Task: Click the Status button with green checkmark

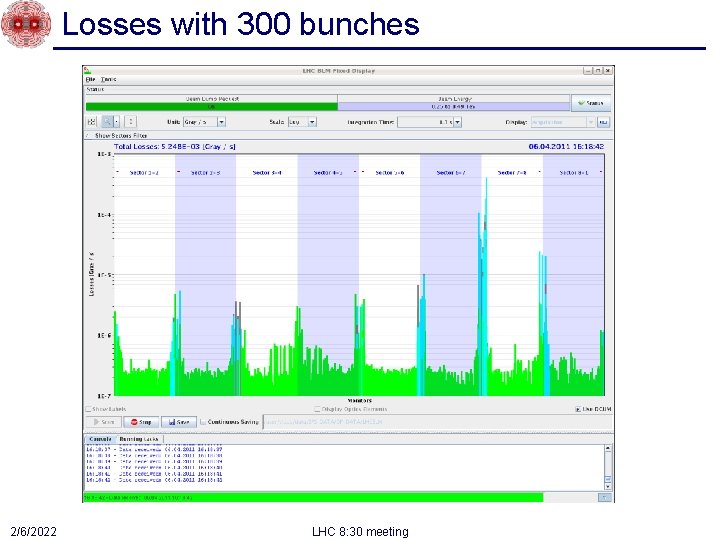Action: [x=591, y=103]
